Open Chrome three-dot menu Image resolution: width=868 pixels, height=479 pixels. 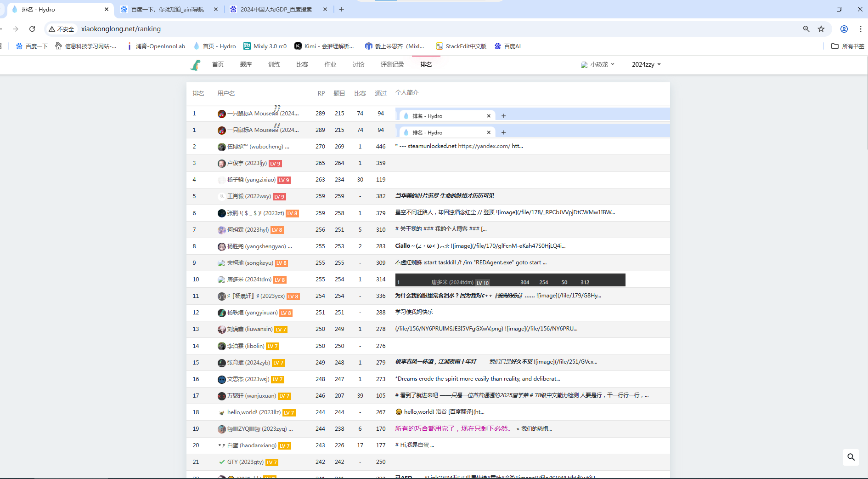tap(860, 29)
